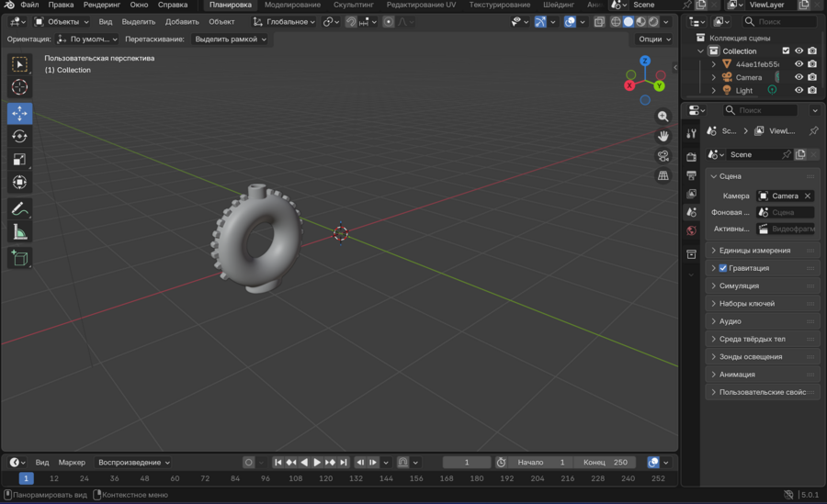Toggle visibility of Light object
827x504 pixels.
tap(799, 90)
